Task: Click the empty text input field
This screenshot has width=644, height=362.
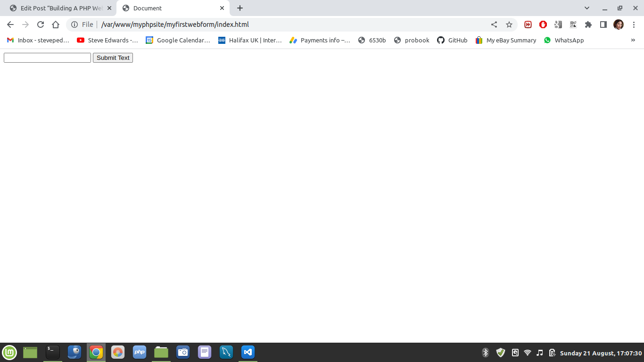Action: tap(47, 58)
